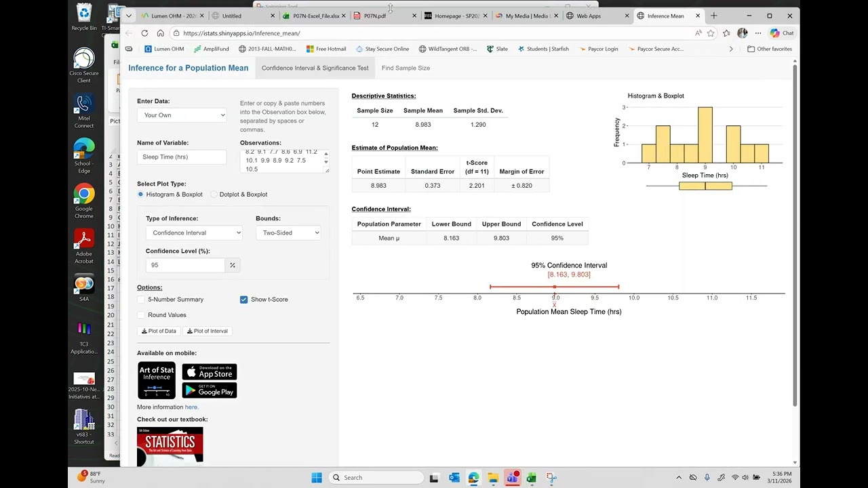Screen dimensions: 868x488
Task: Open the Type of Inference dropdown
Action: tap(194, 232)
